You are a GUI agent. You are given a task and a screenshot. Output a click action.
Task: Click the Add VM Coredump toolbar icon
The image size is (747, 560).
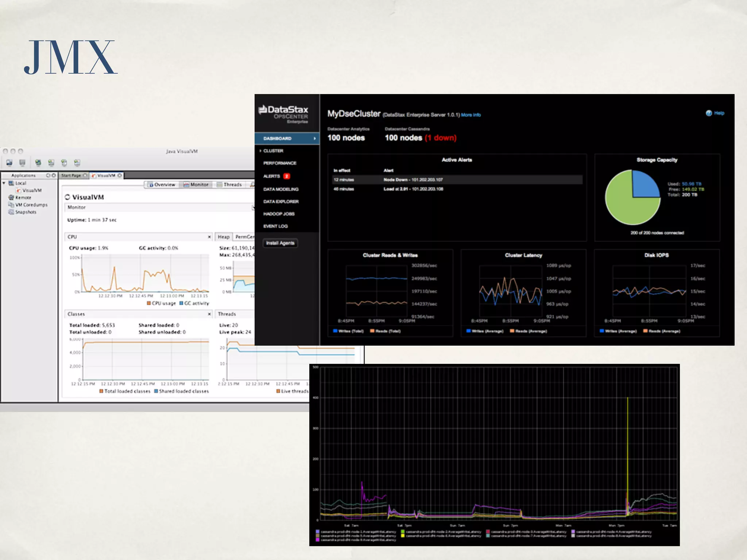click(x=64, y=163)
